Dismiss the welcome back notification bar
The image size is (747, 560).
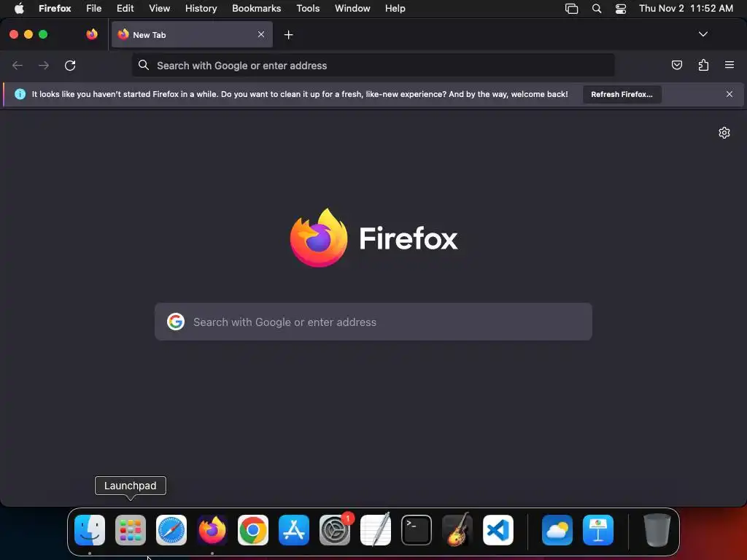729,94
